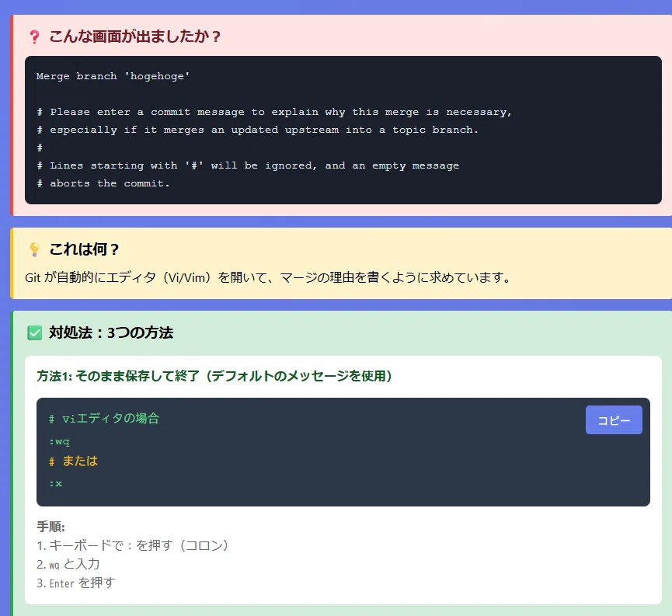Select the heading 対処法：3つの方法
The width and height of the screenshot is (672, 616).
coord(111,333)
